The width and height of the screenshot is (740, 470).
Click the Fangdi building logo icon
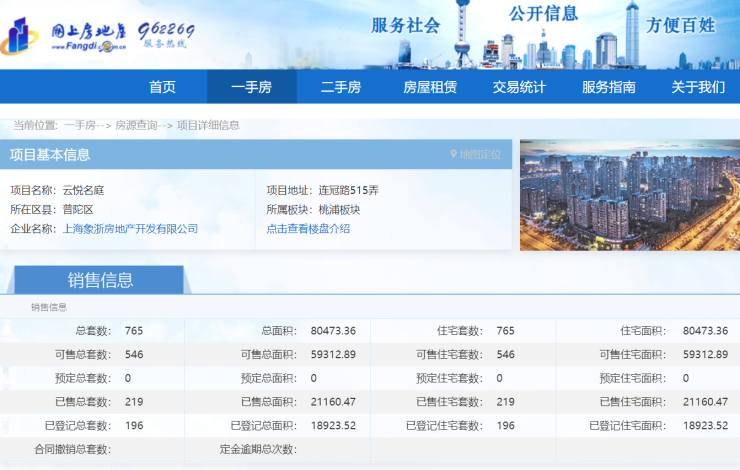tap(25, 36)
